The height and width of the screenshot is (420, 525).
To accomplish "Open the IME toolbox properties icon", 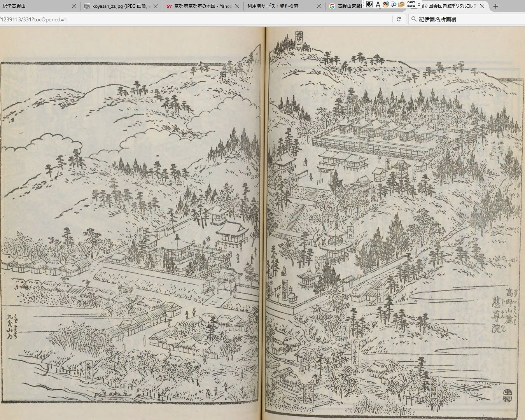I will 401,5.
